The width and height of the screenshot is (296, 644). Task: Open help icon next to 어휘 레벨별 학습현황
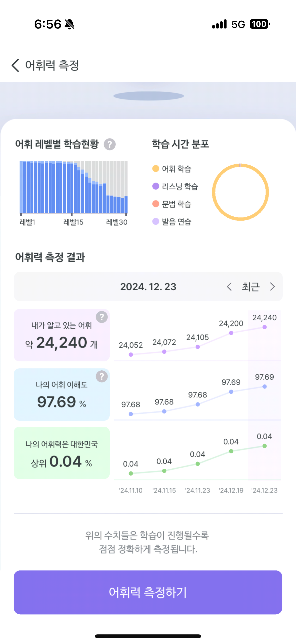click(109, 144)
